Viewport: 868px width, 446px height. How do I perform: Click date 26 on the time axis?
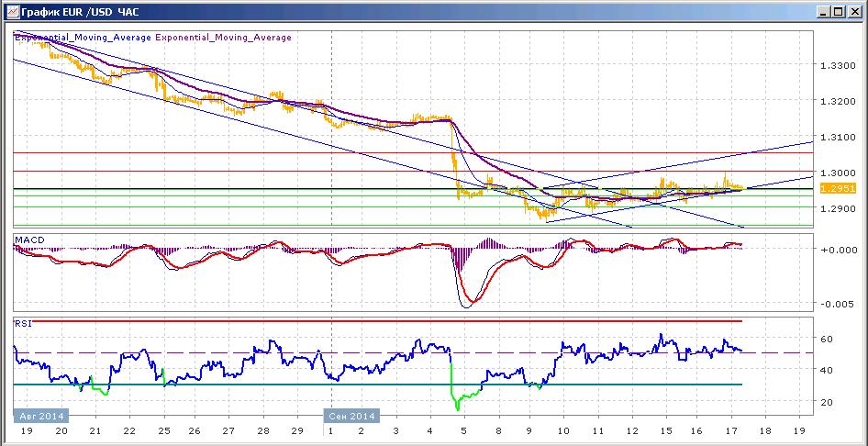tap(195, 430)
